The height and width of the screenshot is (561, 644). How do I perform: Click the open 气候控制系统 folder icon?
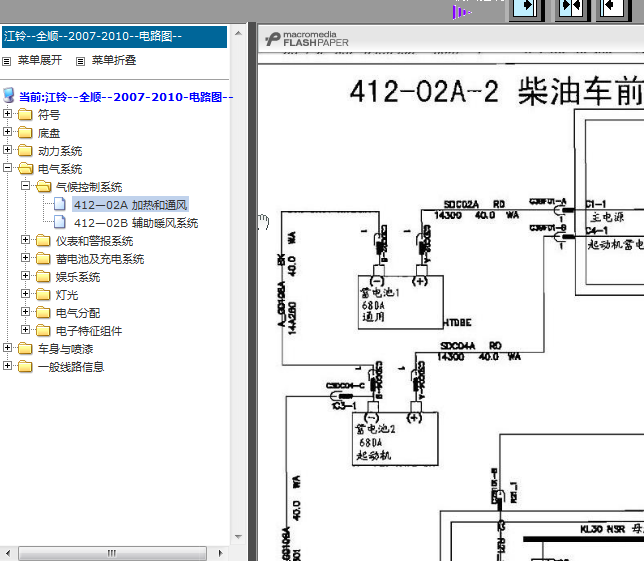[x=44, y=186]
